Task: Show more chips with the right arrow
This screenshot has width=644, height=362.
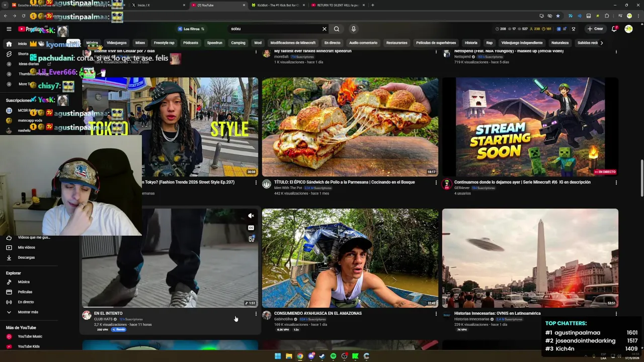Action: coord(601,43)
